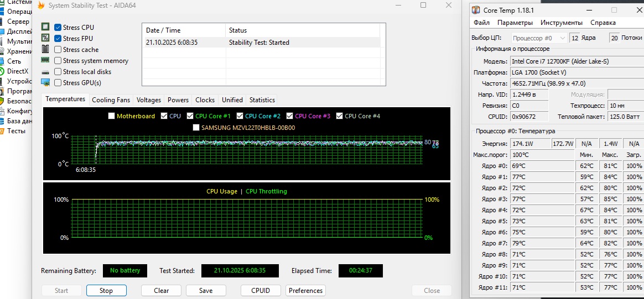Open the Файл menu in Core Temp
Screen dimensions: 644x299
point(481,23)
